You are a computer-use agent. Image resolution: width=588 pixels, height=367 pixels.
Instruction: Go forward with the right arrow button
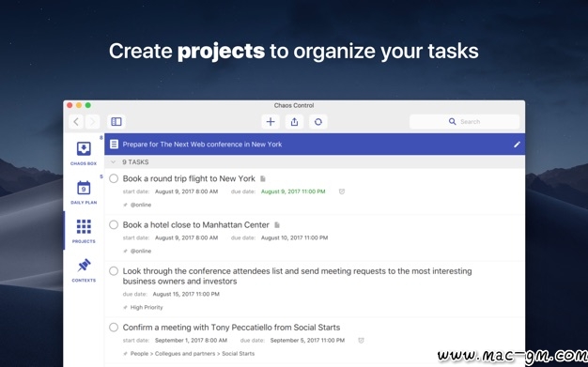point(92,121)
